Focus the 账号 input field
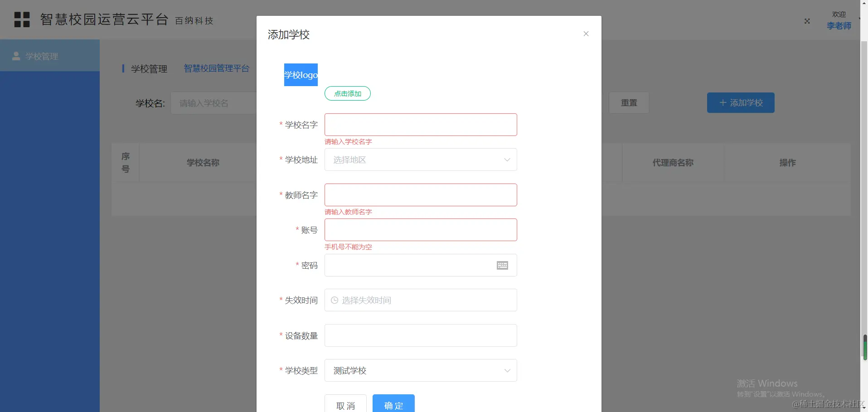The height and width of the screenshot is (412, 868). [x=421, y=230]
